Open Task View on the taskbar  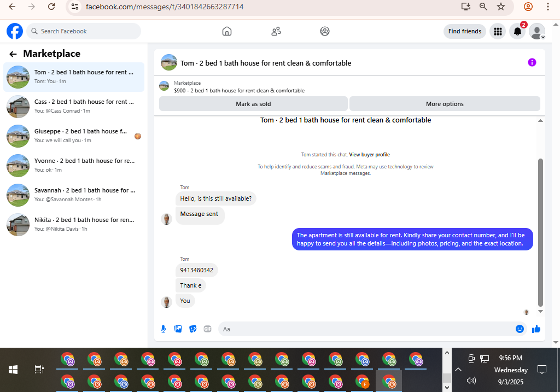39,370
